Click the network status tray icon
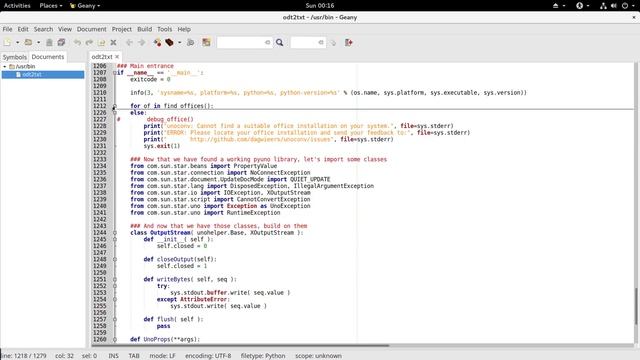 coord(603,5)
